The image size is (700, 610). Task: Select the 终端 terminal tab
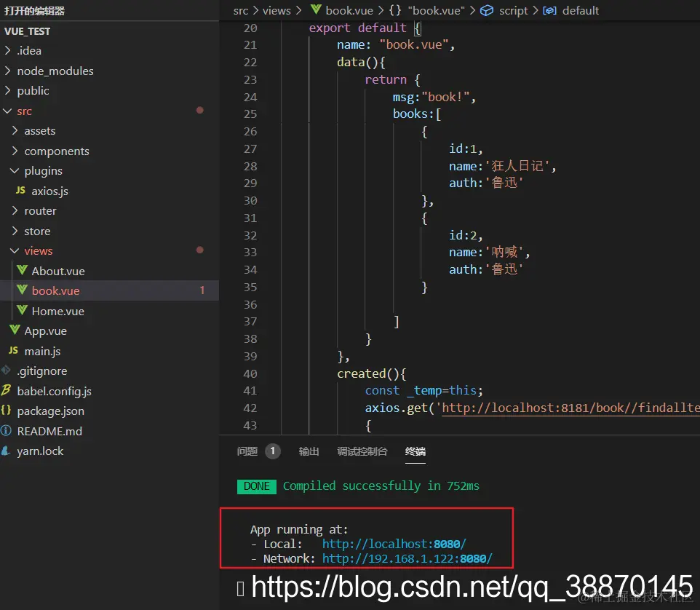415,451
